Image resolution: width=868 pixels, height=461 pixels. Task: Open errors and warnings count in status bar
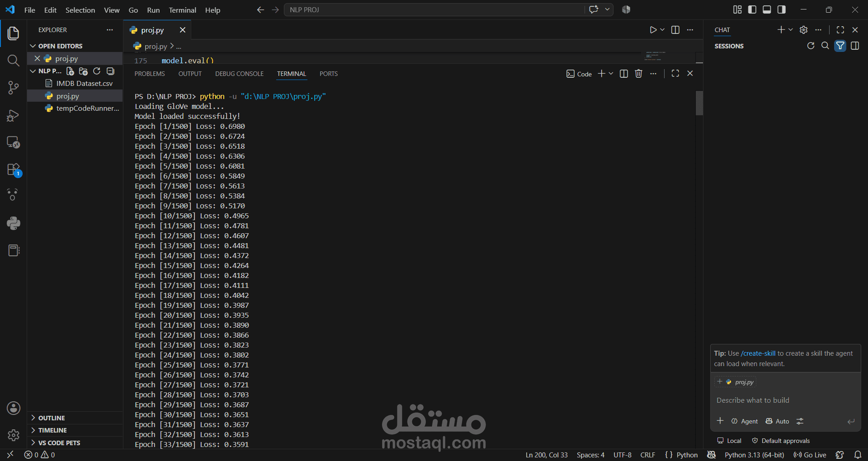(x=40, y=455)
